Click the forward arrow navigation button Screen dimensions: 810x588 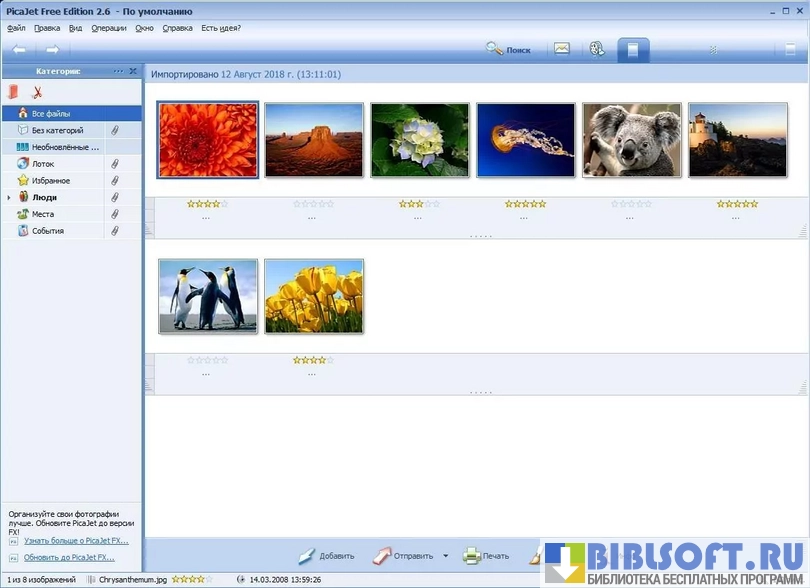(x=53, y=50)
